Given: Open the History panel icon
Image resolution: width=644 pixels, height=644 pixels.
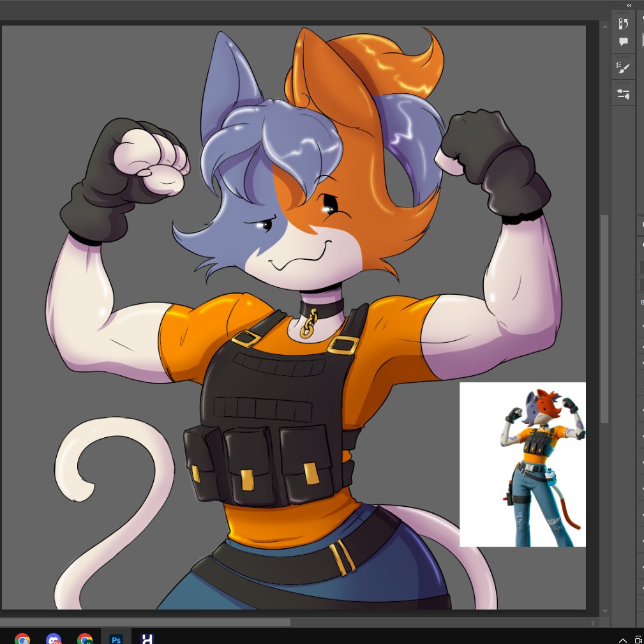Looking at the screenshot, I should point(623,24).
